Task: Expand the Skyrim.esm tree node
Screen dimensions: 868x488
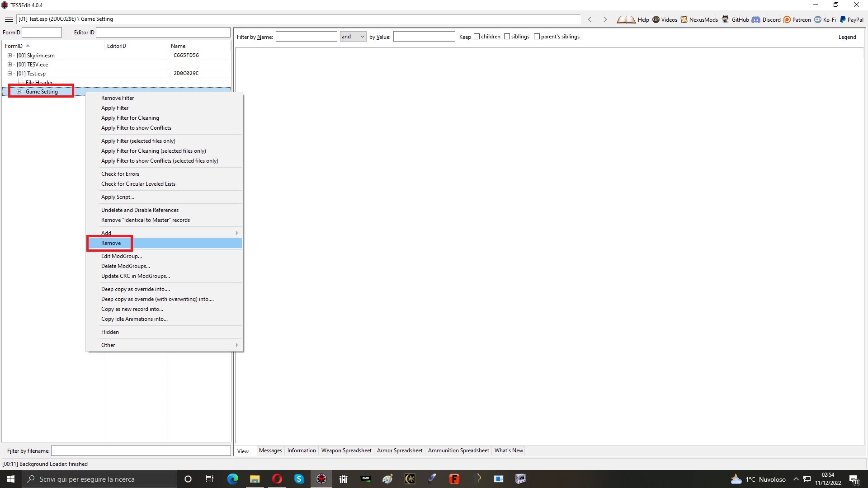Action: pyautogui.click(x=9, y=56)
